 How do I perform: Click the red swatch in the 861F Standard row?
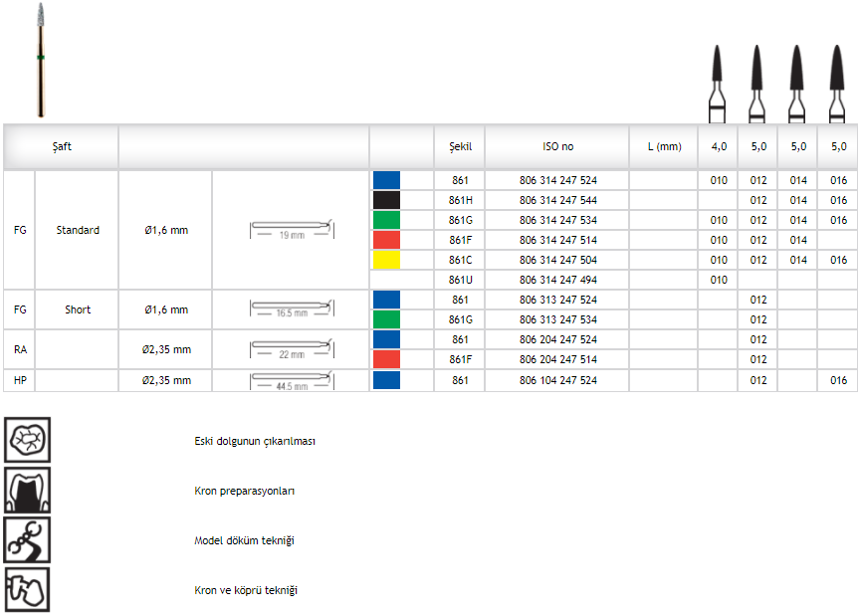point(386,240)
